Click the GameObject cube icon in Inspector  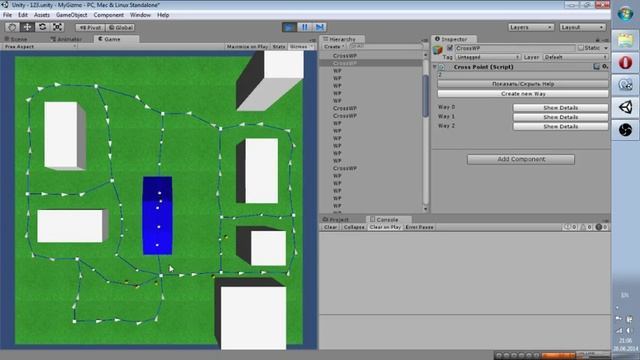tap(438, 50)
